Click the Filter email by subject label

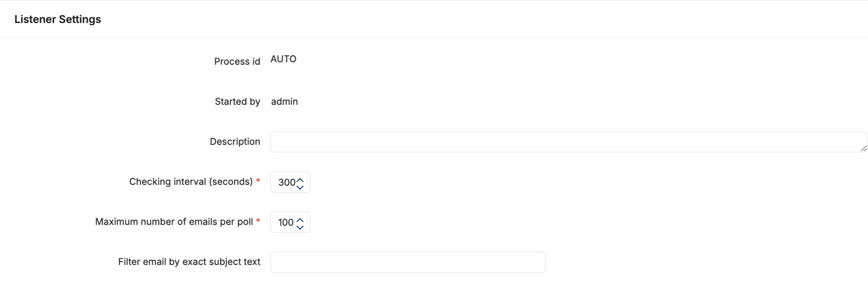pos(189,262)
